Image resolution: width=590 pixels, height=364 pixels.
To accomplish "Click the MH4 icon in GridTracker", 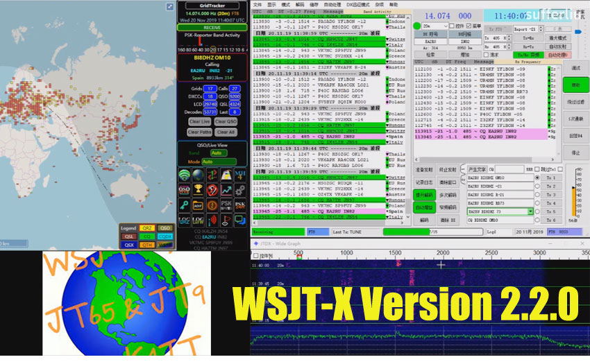I will 240,175.
